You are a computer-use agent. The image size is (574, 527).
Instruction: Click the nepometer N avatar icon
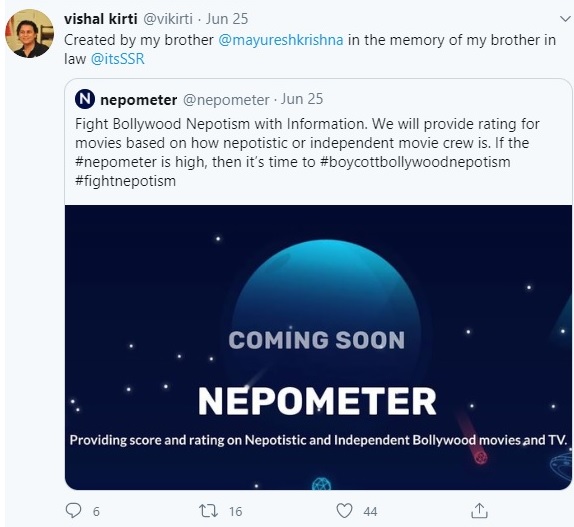(85, 99)
